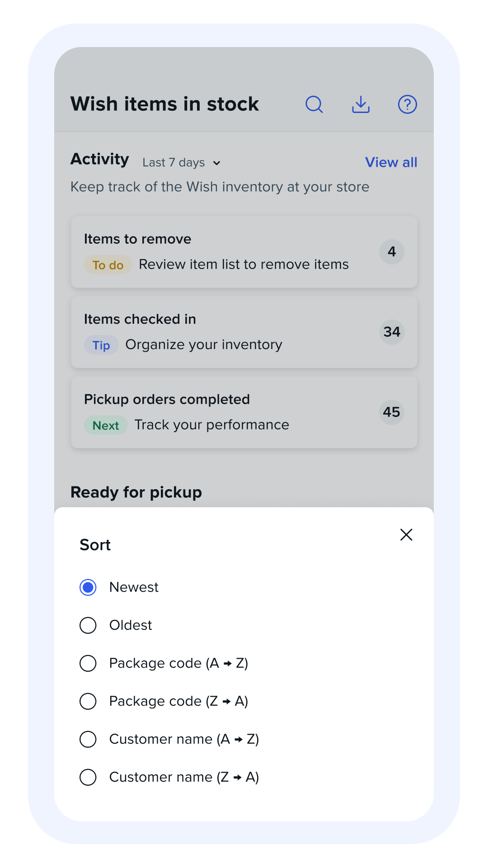Click the download icon
This screenshot has width=488, height=868.
tap(361, 104)
